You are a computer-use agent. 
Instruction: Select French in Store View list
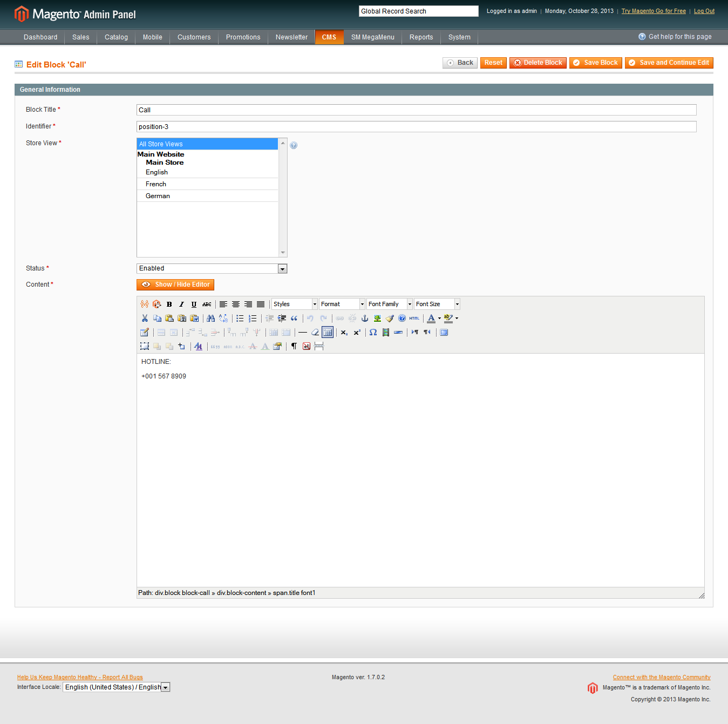click(207, 184)
